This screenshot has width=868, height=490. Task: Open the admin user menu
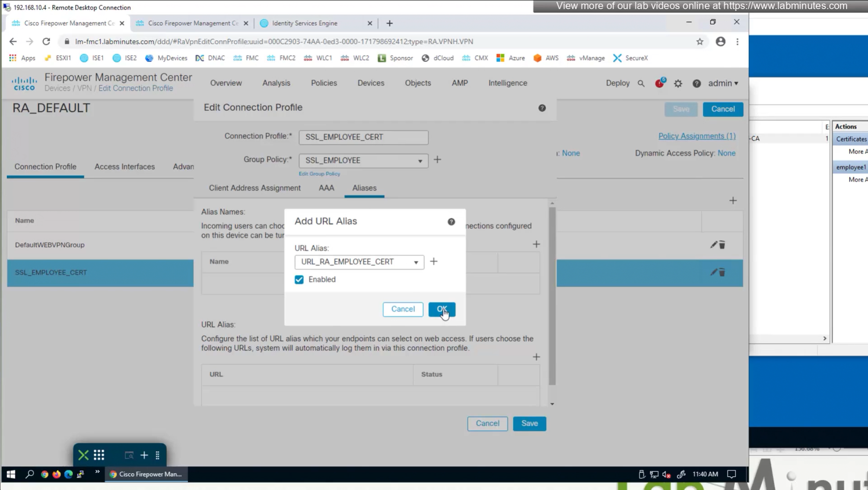tap(723, 83)
